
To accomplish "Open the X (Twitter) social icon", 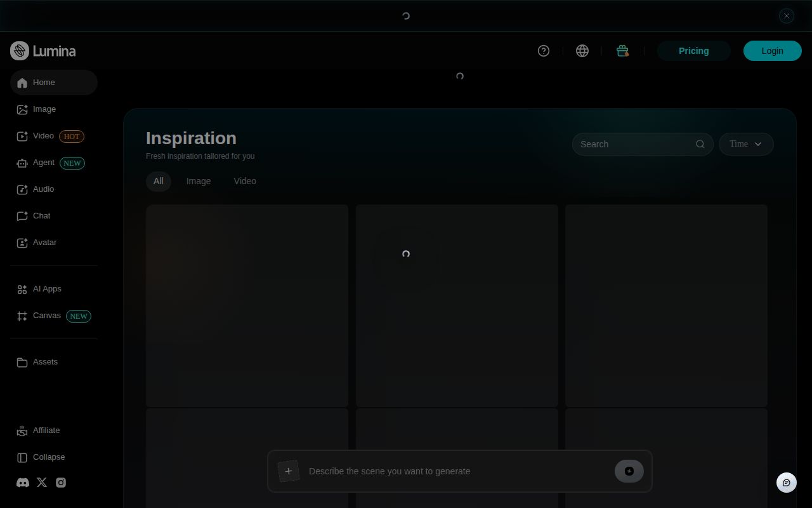I will pyautogui.click(x=42, y=483).
